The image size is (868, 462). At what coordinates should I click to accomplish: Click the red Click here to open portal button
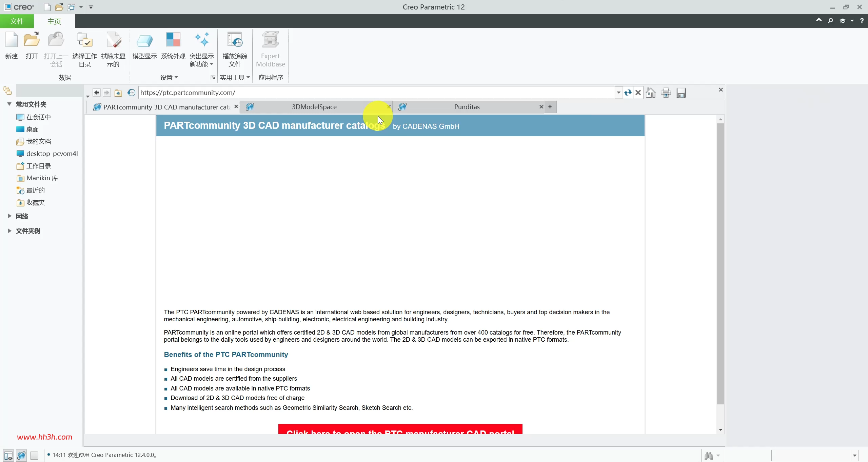400,429
